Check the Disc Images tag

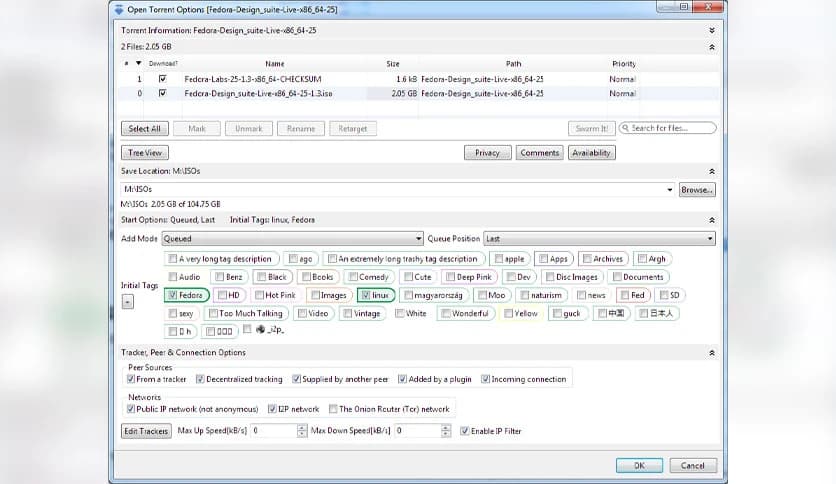(550, 277)
